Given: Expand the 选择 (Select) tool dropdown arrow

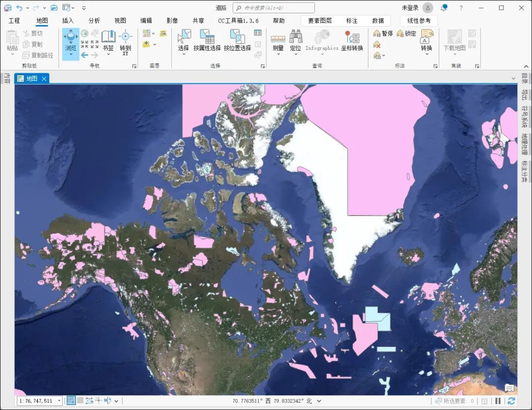Looking at the screenshot, I should click(183, 54).
